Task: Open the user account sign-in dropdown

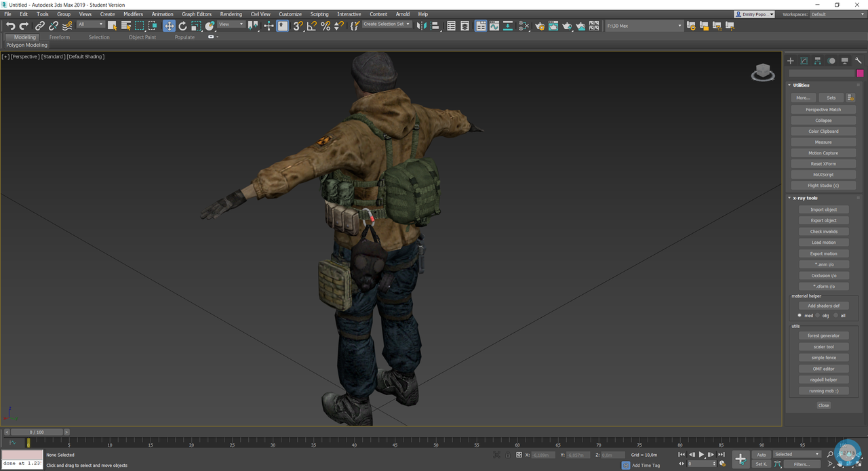Action: (x=754, y=14)
